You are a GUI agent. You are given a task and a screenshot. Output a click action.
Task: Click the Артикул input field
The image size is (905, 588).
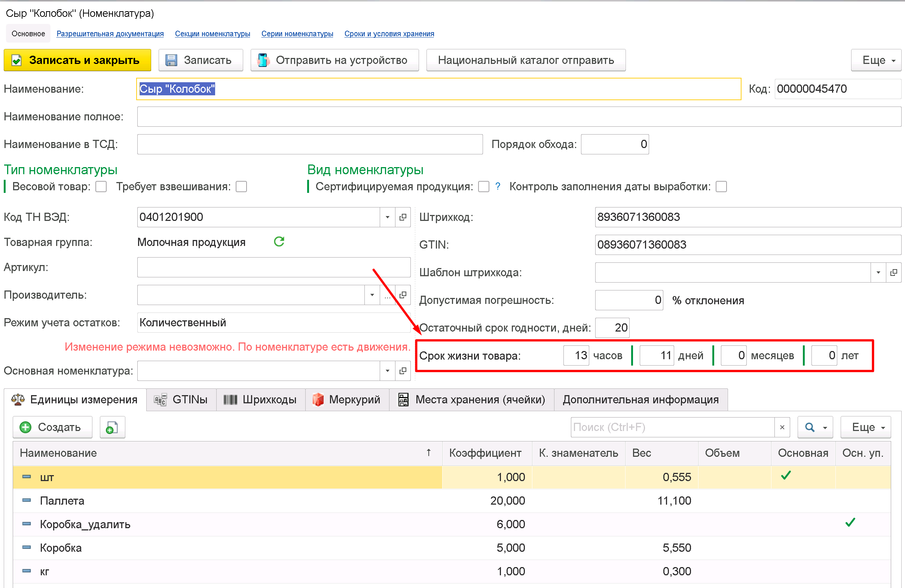(x=273, y=267)
